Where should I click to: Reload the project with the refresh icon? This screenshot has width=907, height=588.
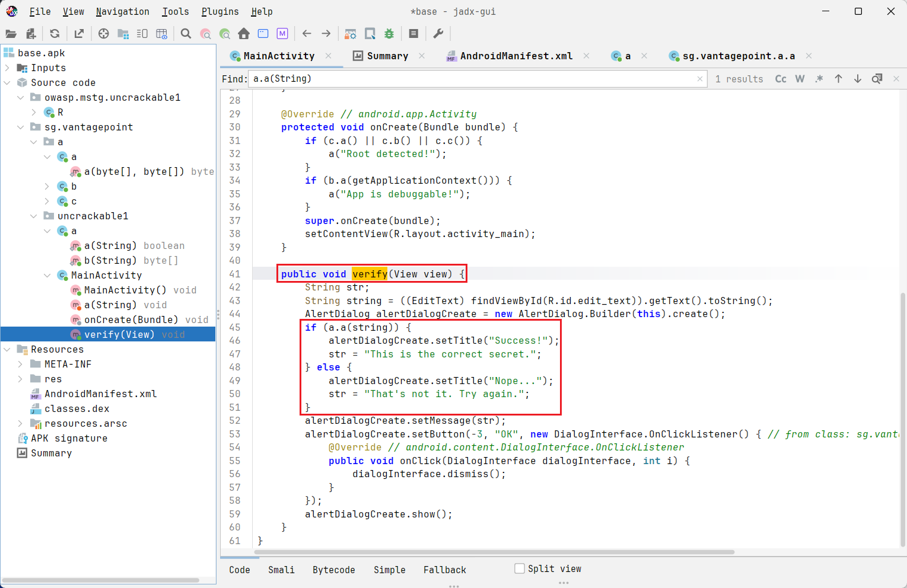pos(55,34)
